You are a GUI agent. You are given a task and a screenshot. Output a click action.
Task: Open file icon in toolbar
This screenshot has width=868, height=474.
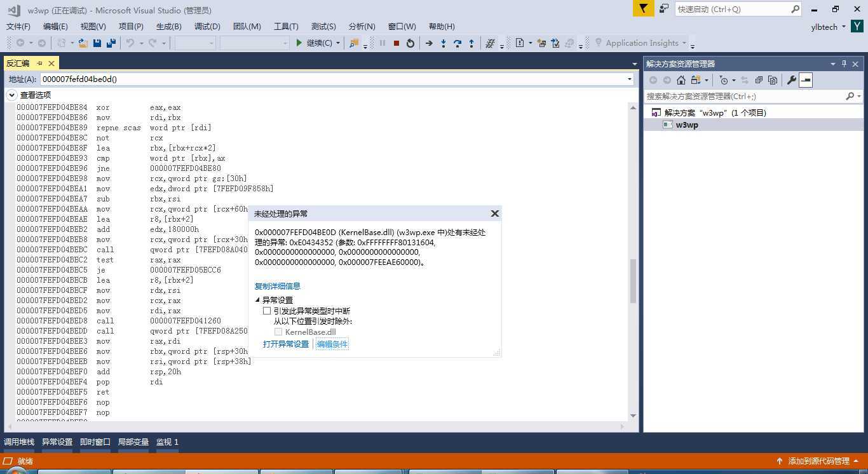click(83, 43)
